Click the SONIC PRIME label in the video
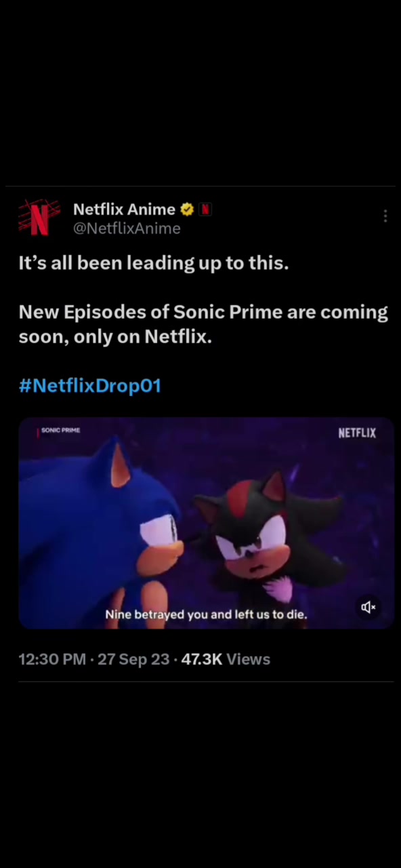 pos(60,431)
